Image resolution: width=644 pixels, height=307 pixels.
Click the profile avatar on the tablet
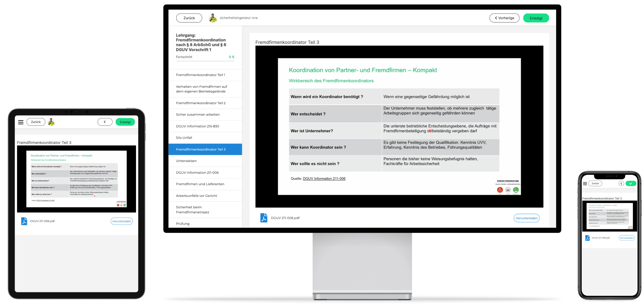pos(51,122)
